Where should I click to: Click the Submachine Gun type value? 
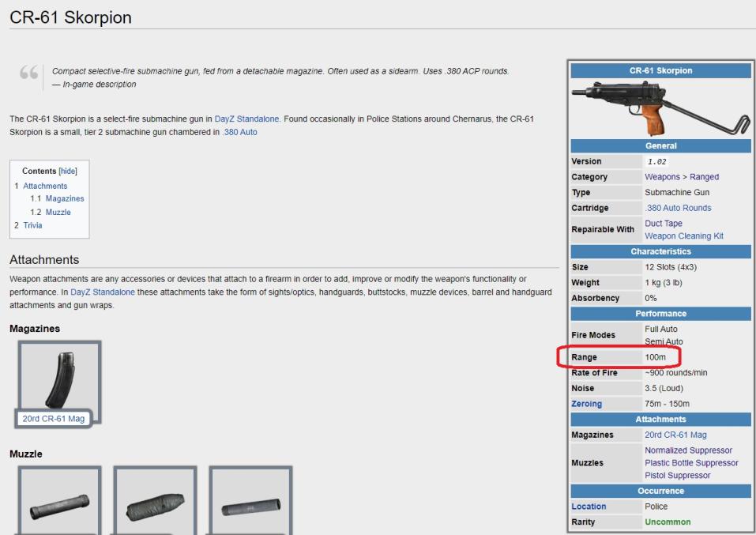pyautogui.click(x=677, y=192)
